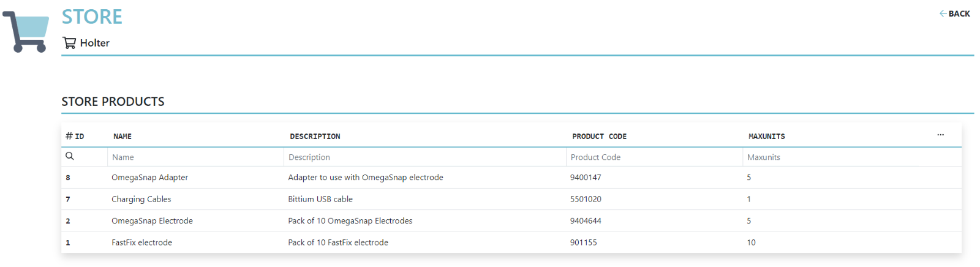Click the back arrow icon
This screenshot has height=267, width=980.
[x=943, y=13]
